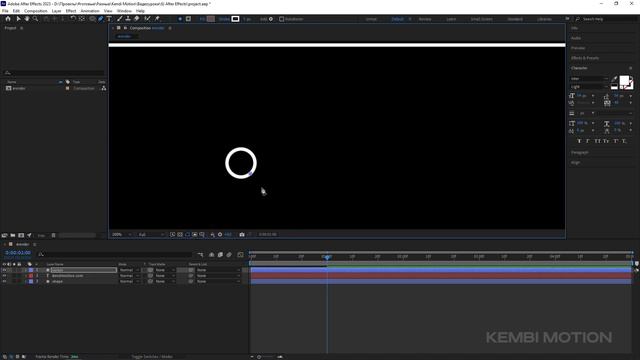Select the Hand tool

pyautogui.click(x=27, y=19)
